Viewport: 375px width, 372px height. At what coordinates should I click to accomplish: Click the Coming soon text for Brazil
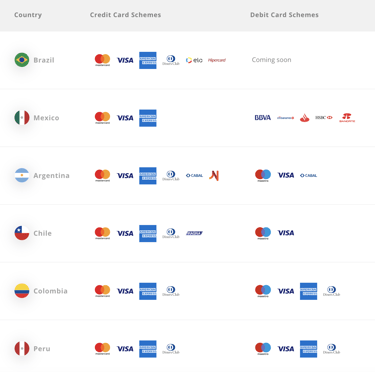coord(271,60)
